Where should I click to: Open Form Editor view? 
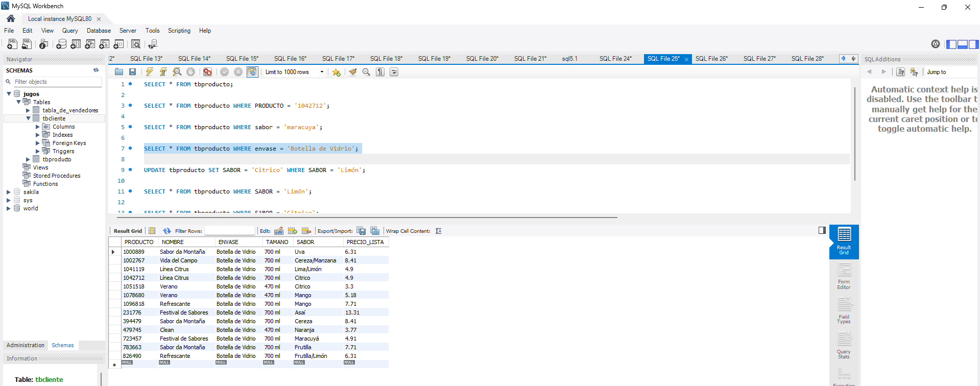844,277
